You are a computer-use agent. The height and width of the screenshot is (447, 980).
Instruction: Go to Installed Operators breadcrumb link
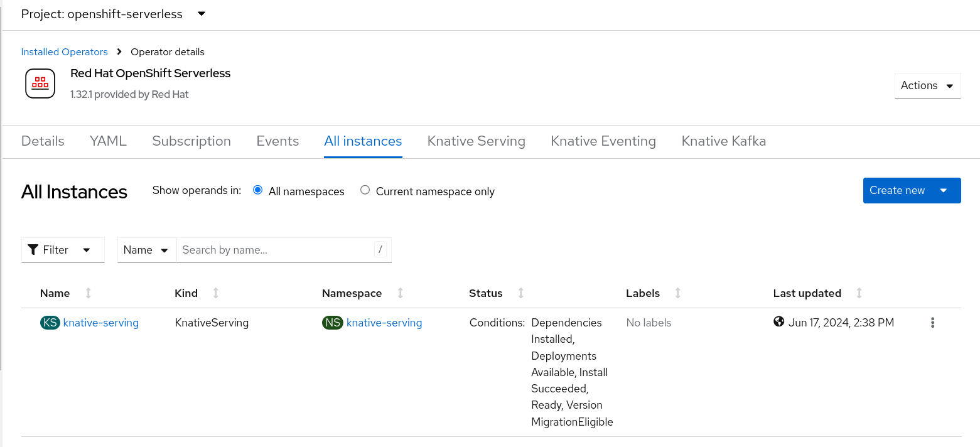[x=65, y=52]
